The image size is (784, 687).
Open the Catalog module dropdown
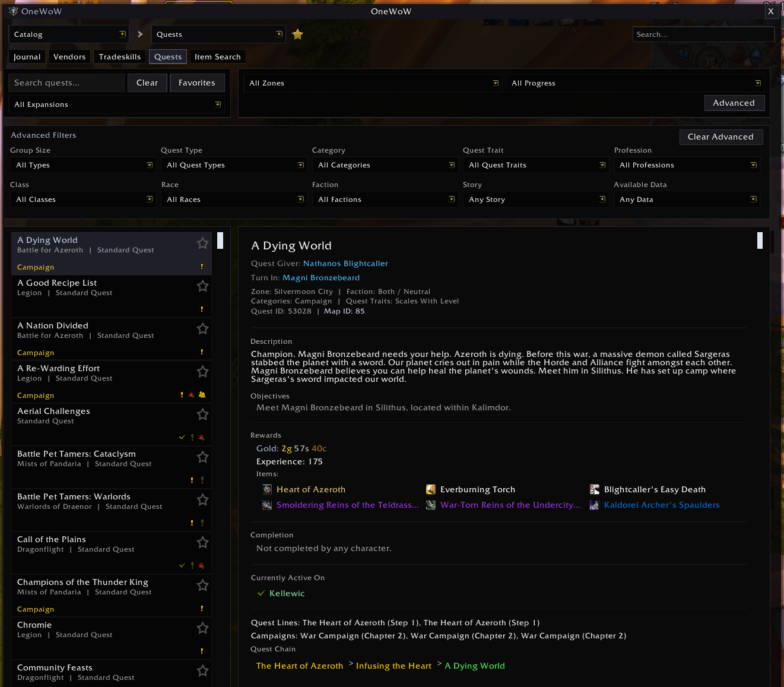click(69, 34)
